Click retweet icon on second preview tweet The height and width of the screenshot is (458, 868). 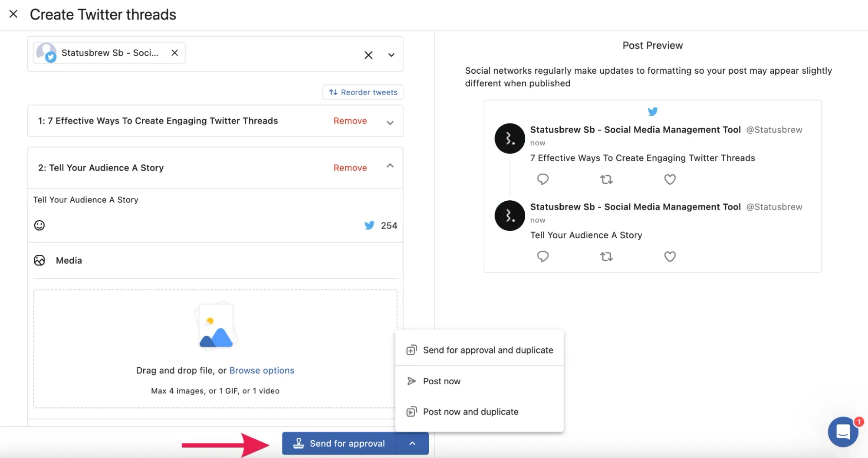606,256
